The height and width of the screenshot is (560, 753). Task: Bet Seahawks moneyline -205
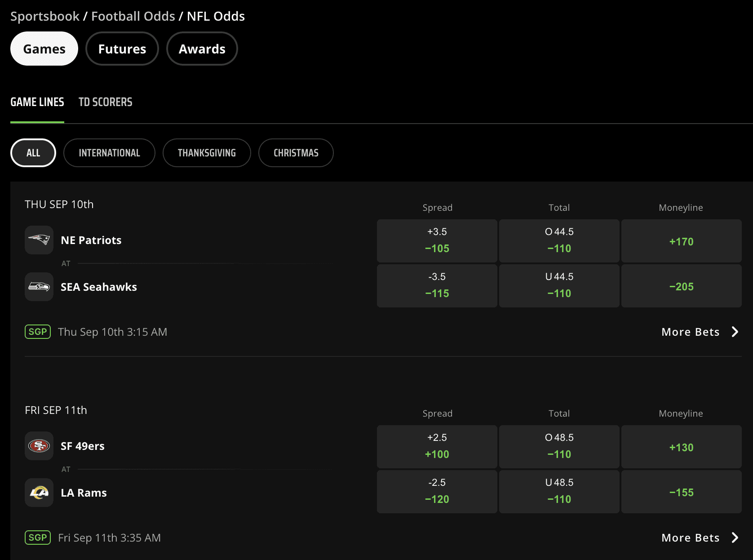click(x=682, y=286)
